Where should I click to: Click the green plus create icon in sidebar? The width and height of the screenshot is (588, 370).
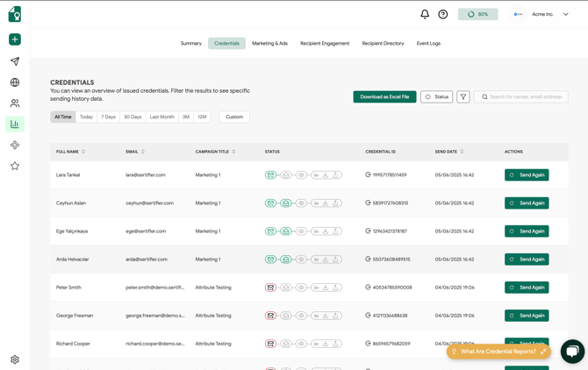[15, 39]
